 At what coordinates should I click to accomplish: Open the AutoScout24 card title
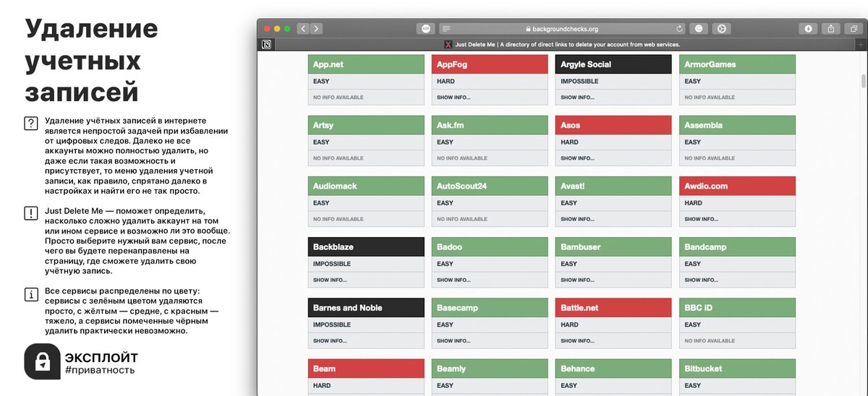coord(490,186)
